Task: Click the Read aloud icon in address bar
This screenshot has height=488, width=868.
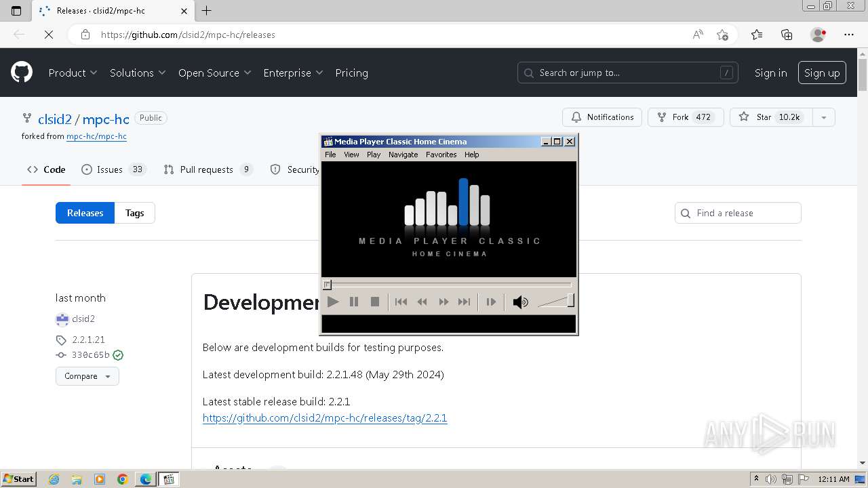Action: 698,35
